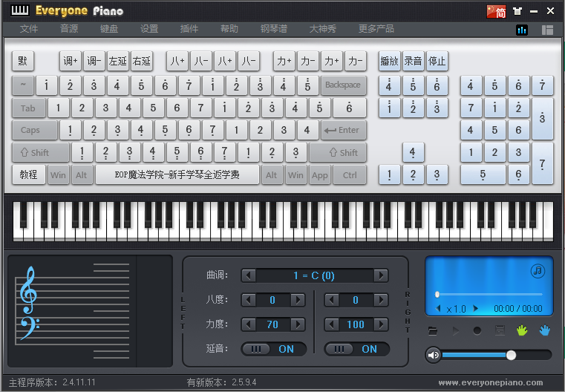
Task: Open the 钢琴谱 menu
Action: click(x=274, y=29)
